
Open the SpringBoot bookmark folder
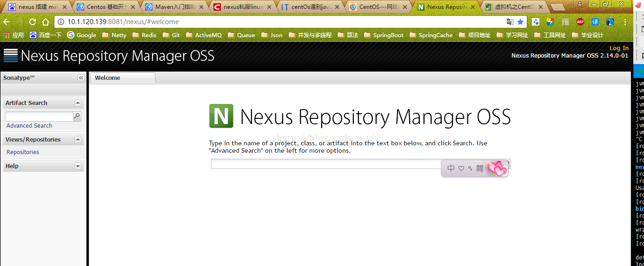point(384,35)
